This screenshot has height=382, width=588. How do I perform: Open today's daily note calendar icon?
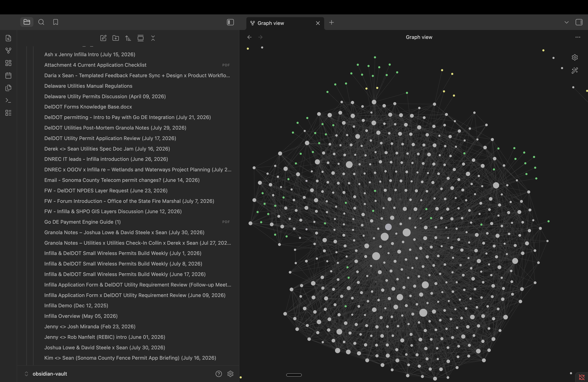[8, 75]
